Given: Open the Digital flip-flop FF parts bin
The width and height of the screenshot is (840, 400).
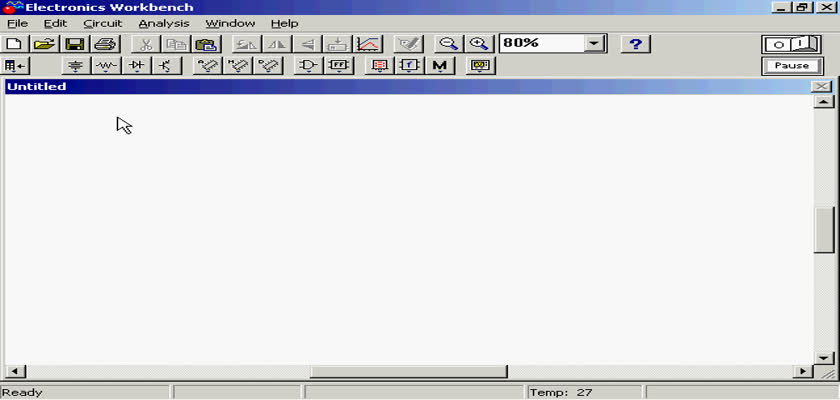Looking at the screenshot, I should click(x=339, y=66).
